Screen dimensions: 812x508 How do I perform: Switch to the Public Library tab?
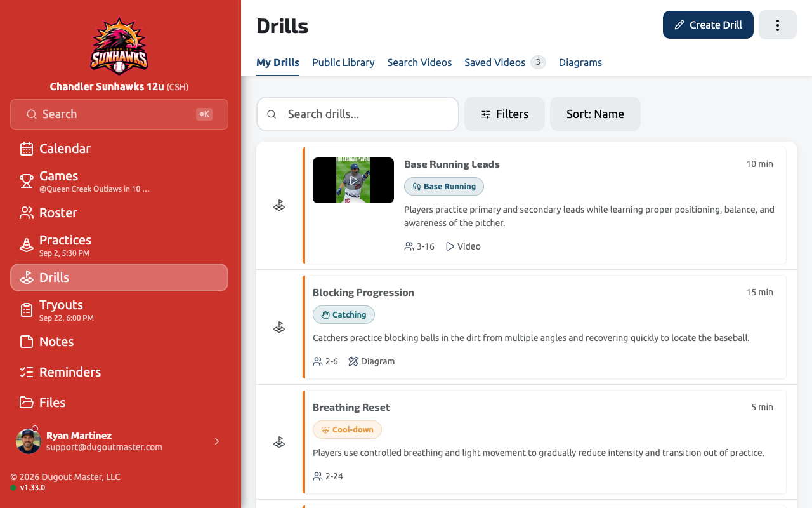point(343,62)
